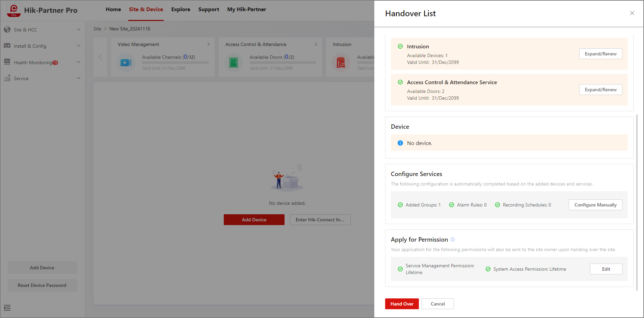Viewport: 644px width, 318px height.
Task: Open Access Control & Attendance card arrow
Action: [316, 44]
